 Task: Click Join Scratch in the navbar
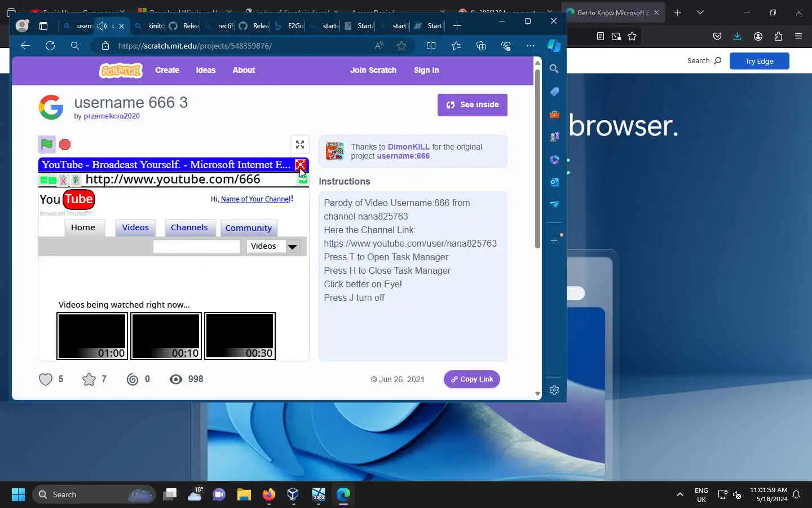point(373,70)
